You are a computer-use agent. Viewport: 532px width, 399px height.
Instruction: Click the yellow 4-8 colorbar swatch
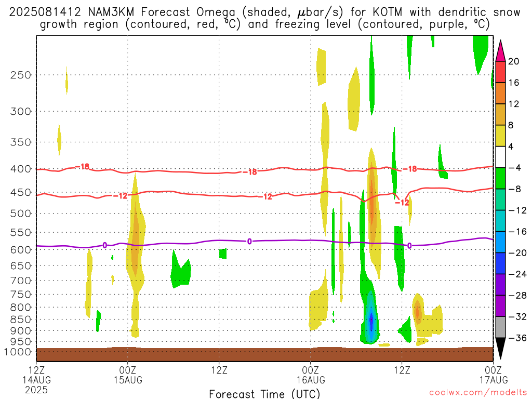tap(500, 136)
